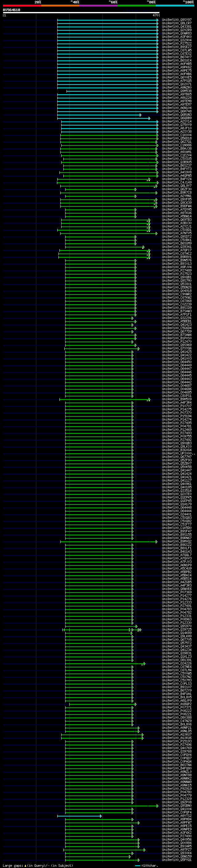Screen dimensions: 197x868
Task: Click the cyan ~100% legend segment
Action: pos(175,6)
